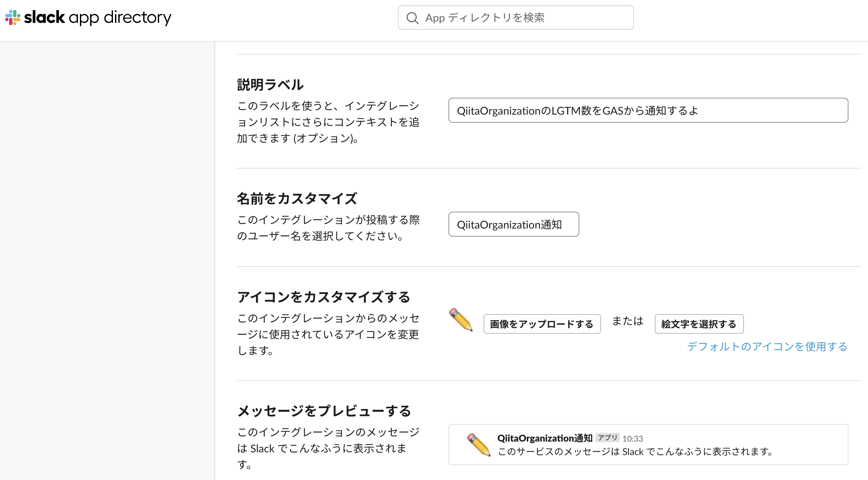Open the image upload via 画像をアップロードする

tap(542, 324)
